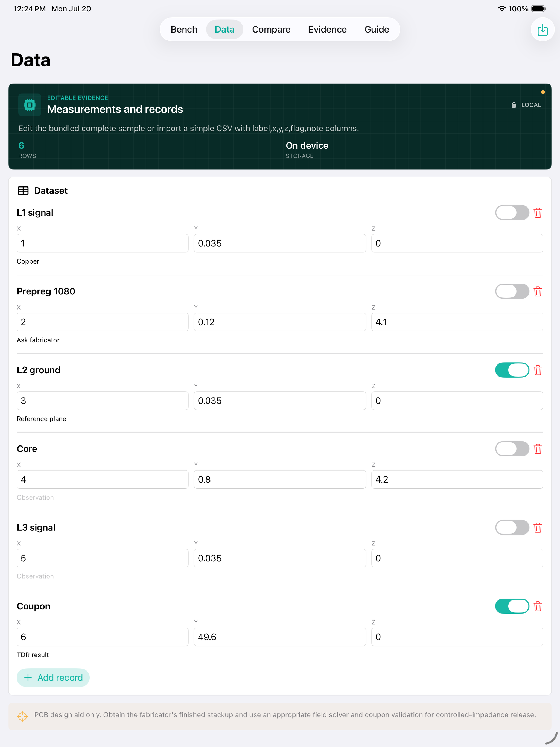Edit the L3 signal label
560x747 pixels.
[36, 527]
